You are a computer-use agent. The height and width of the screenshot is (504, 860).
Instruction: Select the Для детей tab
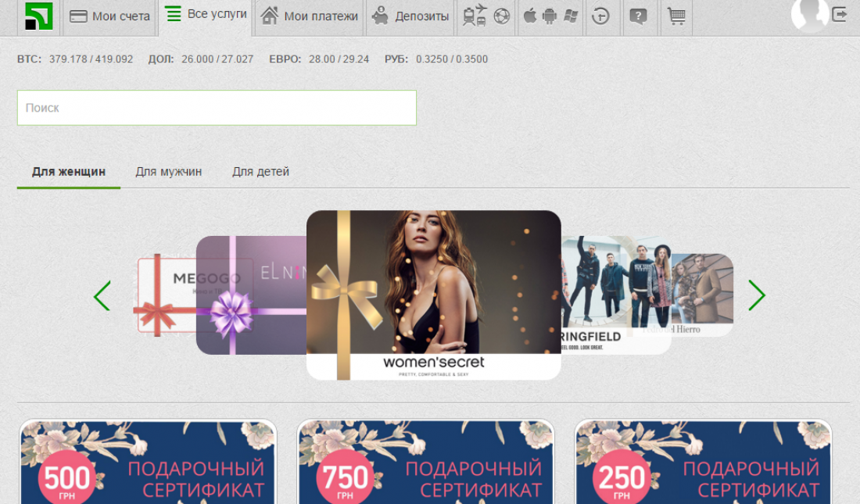tap(260, 172)
